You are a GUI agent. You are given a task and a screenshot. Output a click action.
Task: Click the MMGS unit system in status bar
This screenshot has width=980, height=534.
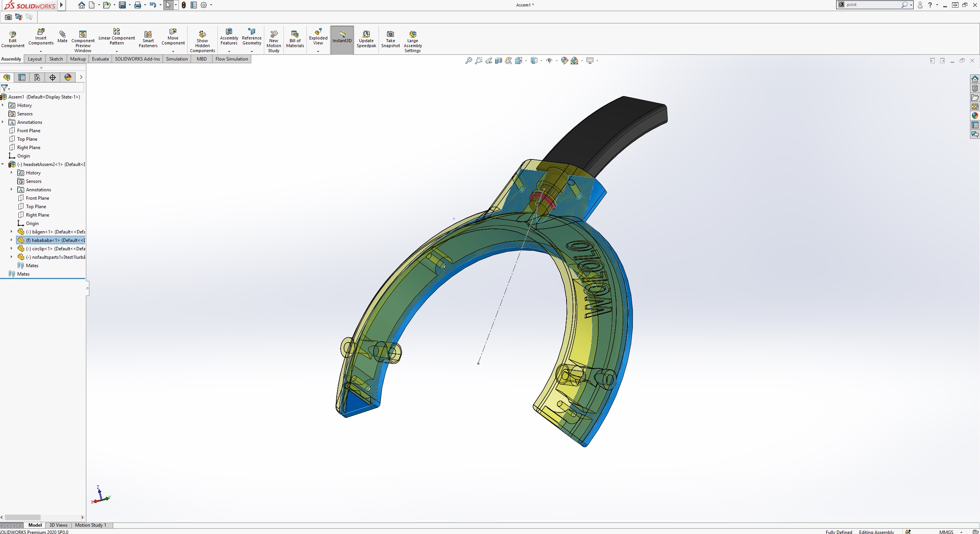click(x=946, y=532)
